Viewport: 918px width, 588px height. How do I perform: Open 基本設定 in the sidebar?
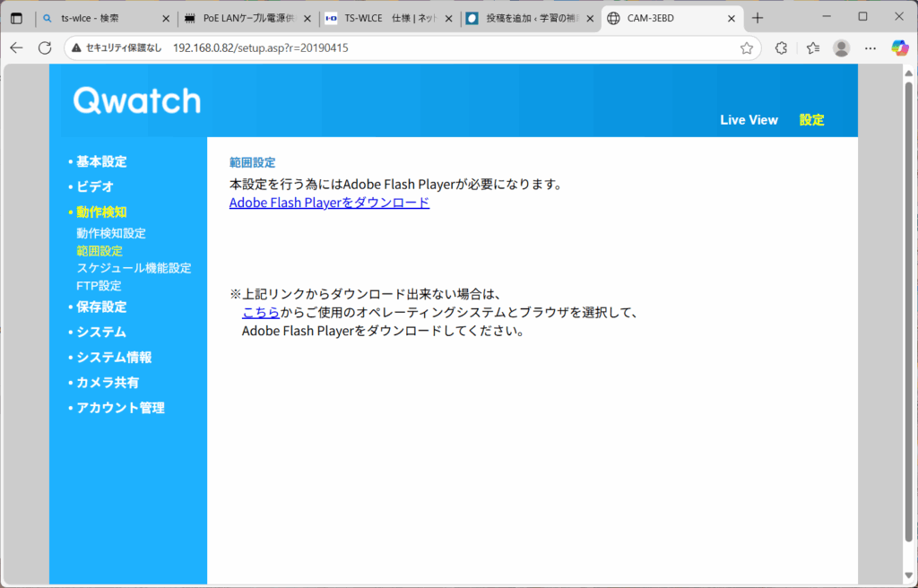pyautogui.click(x=101, y=161)
